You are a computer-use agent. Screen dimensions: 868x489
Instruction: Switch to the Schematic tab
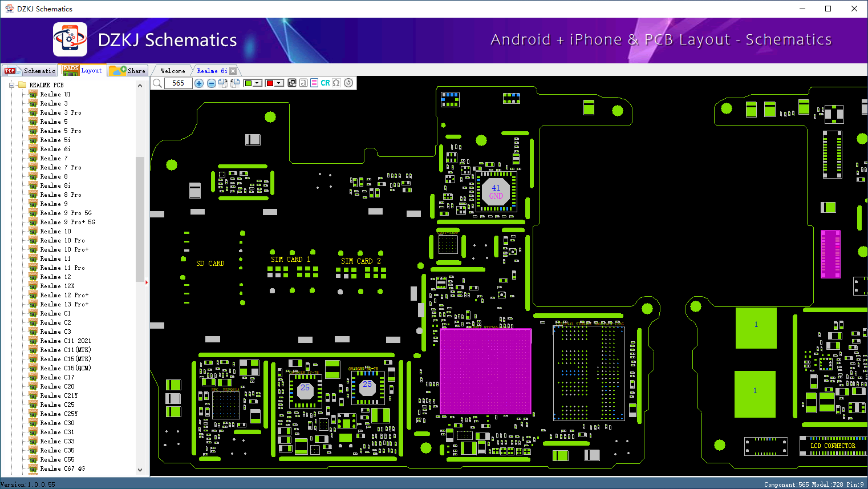coord(30,71)
